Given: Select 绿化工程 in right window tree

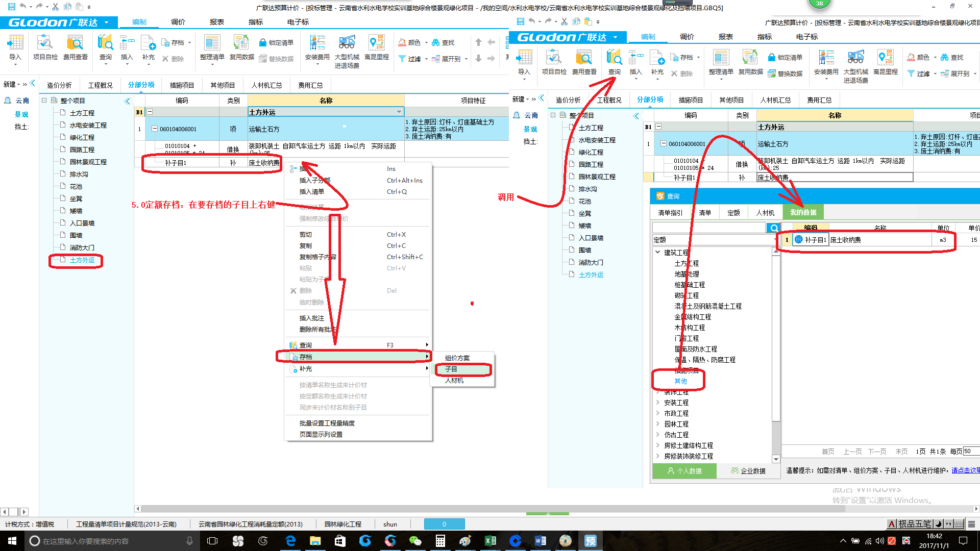Looking at the screenshot, I should [591, 152].
